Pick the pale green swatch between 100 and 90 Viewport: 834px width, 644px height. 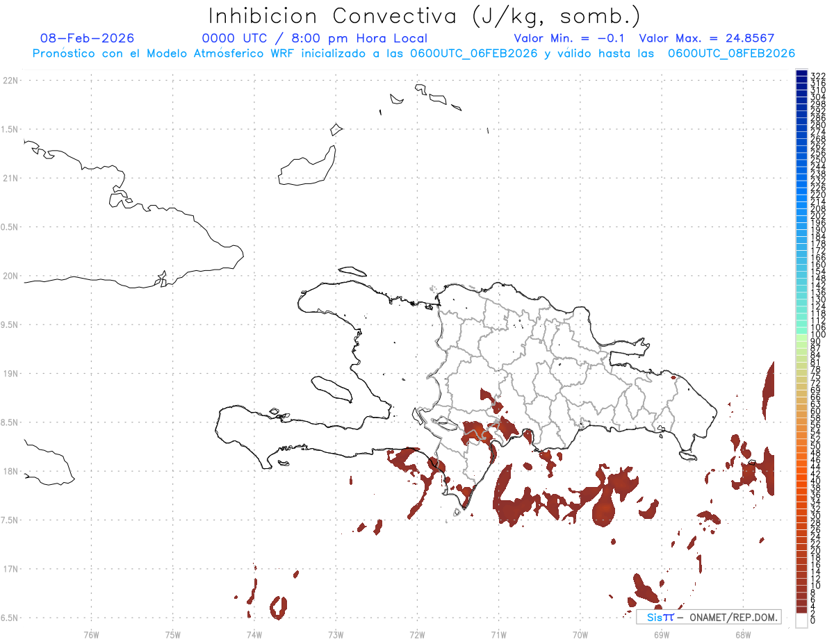tap(801, 338)
